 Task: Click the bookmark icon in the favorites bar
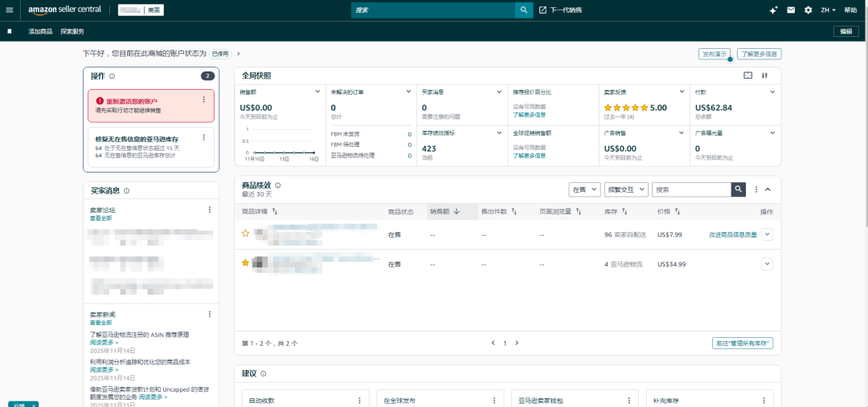(x=10, y=31)
